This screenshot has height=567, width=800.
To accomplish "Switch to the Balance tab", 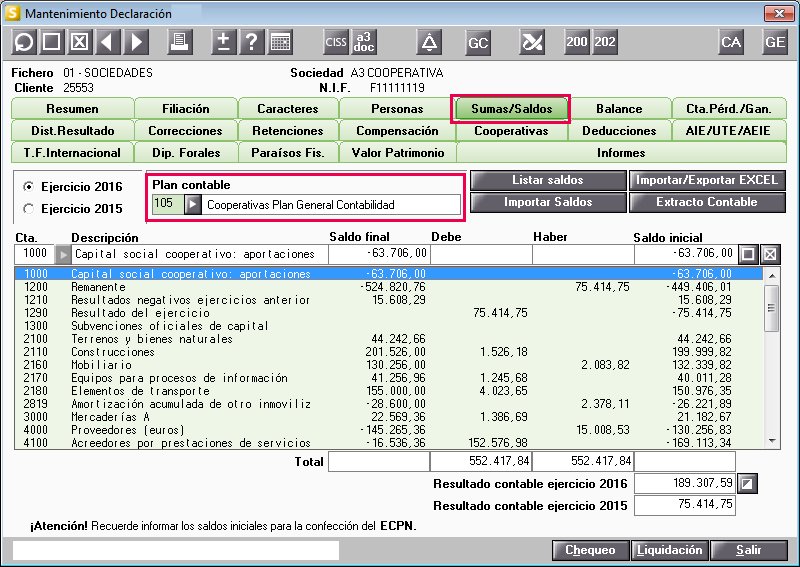I will (x=619, y=109).
